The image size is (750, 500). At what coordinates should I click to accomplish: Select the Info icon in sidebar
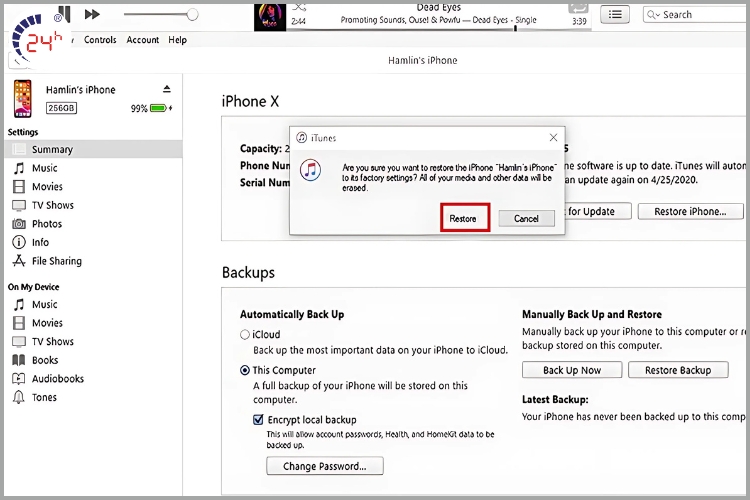point(19,242)
